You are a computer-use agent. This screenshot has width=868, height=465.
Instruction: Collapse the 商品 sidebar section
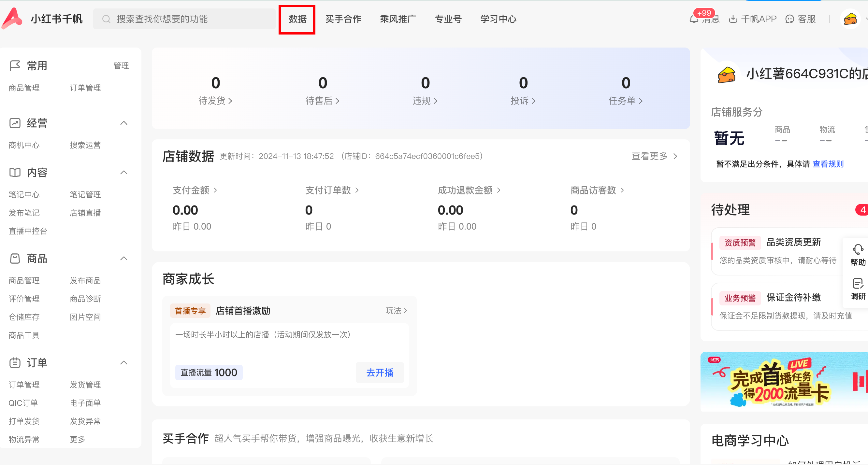click(x=124, y=258)
